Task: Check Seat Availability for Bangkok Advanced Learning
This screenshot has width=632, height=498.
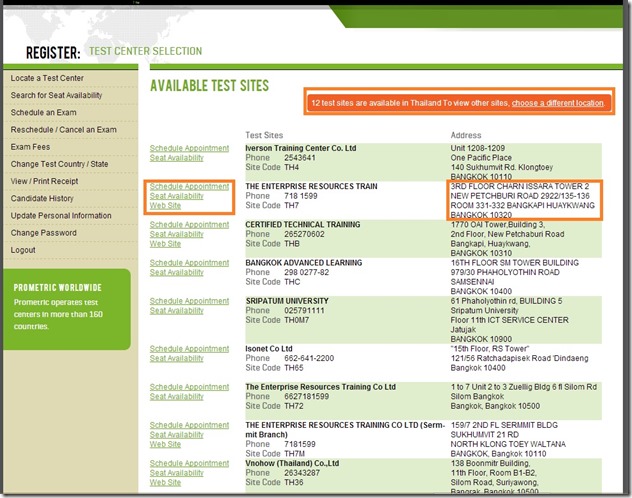Action: point(177,273)
